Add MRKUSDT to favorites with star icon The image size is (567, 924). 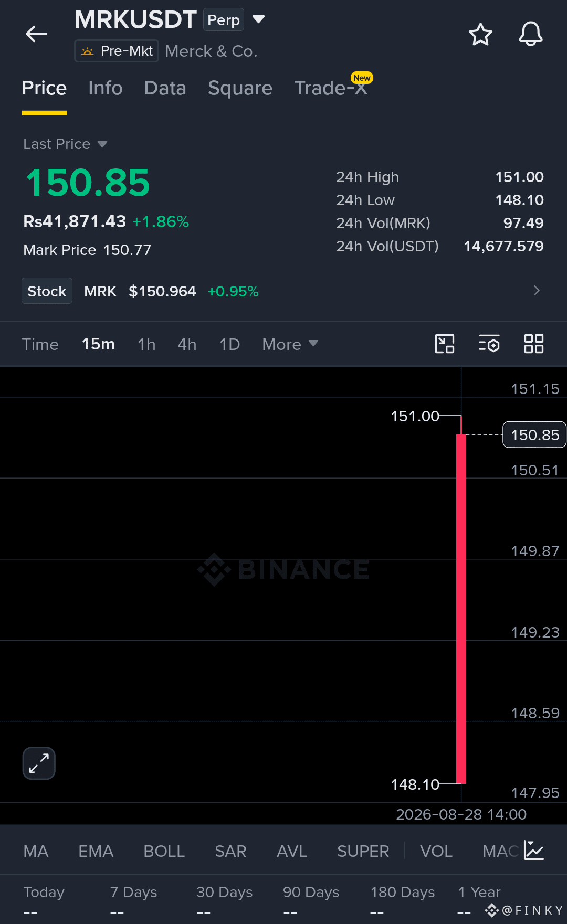click(480, 35)
